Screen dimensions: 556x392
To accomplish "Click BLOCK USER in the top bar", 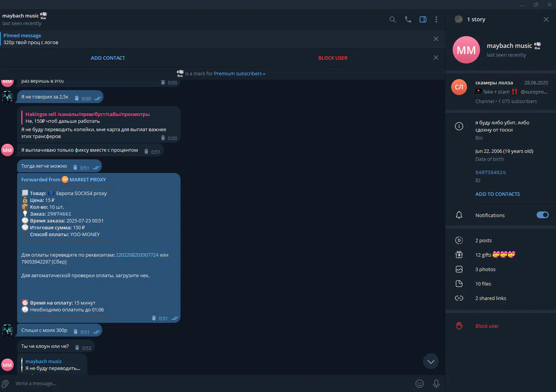I will (x=333, y=58).
